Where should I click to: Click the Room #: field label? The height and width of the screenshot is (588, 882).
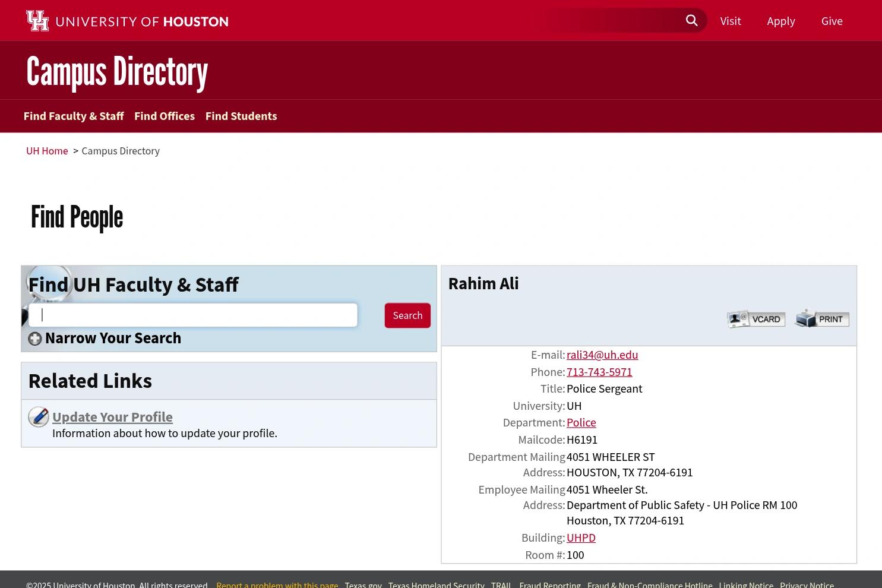tap(545, 555)
